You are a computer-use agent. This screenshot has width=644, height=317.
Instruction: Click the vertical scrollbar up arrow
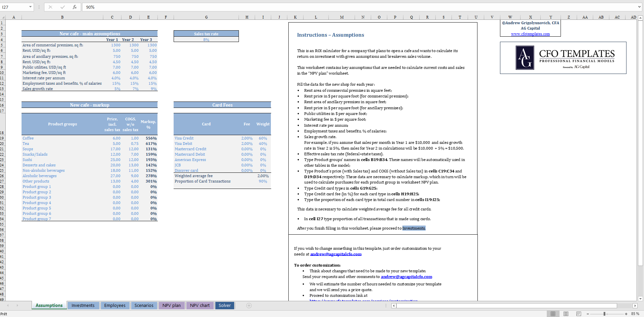(641, 17)
